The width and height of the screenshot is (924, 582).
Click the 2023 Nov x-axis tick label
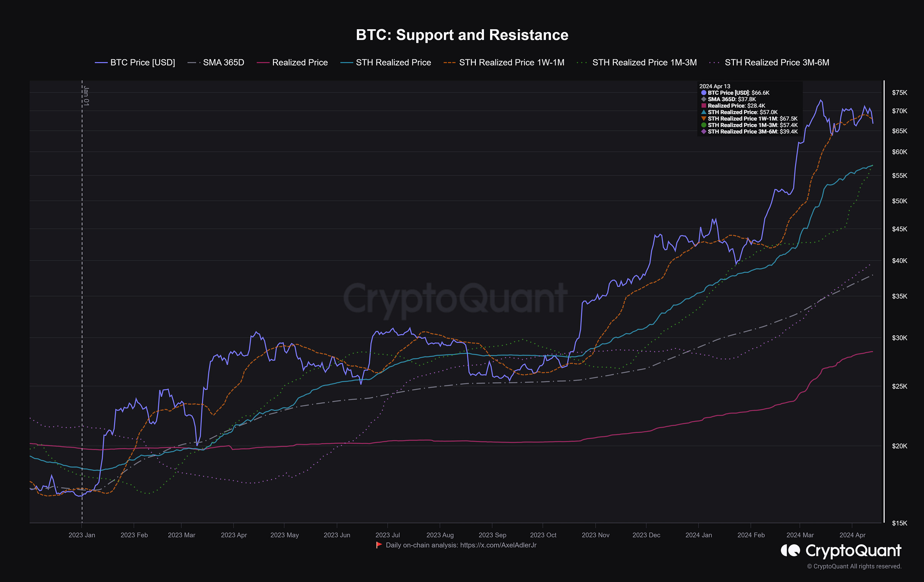(596, 535)
